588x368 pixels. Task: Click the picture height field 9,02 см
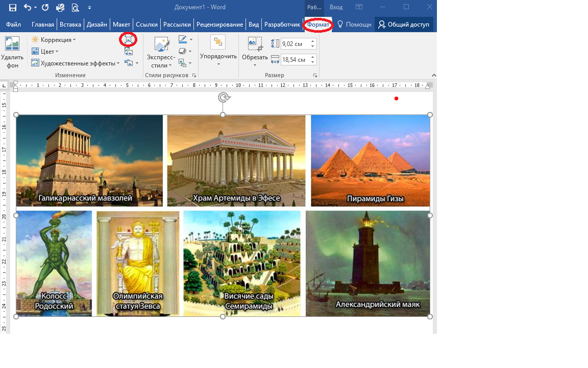(295, 44)
